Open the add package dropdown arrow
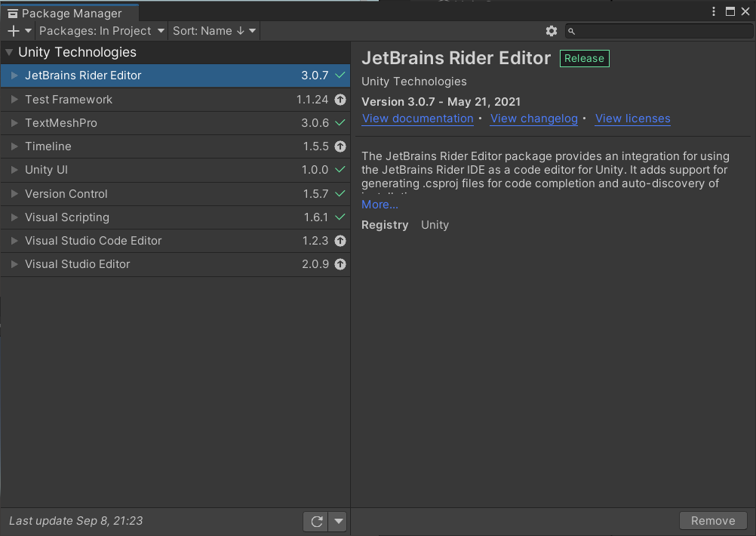 pyautogui.click(x=28, y=31)
